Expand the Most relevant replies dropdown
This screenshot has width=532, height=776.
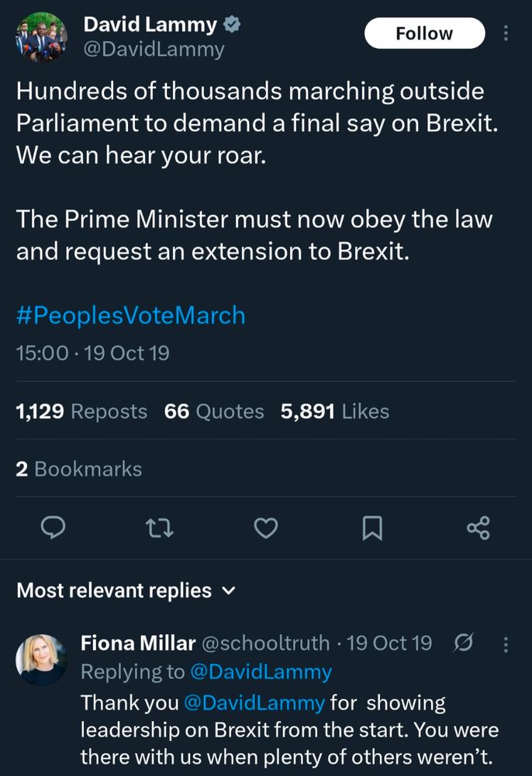(226, 591)
